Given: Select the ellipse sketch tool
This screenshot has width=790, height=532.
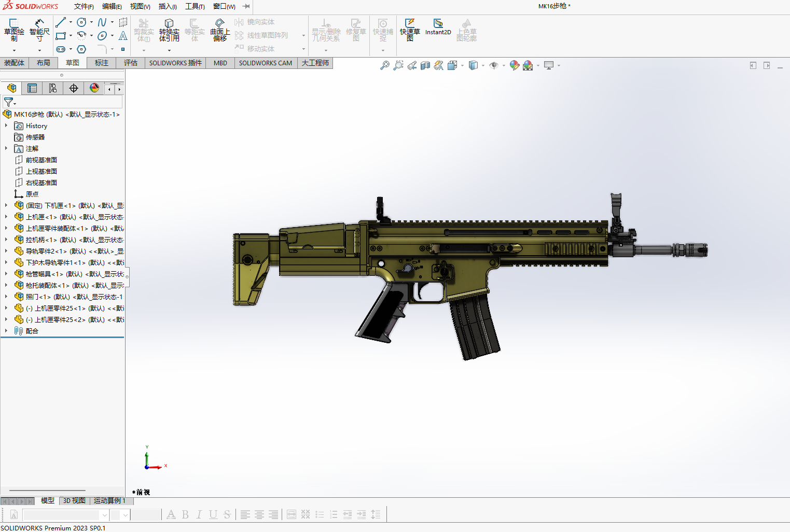Looking at the screenshot, I should [102, 36].
